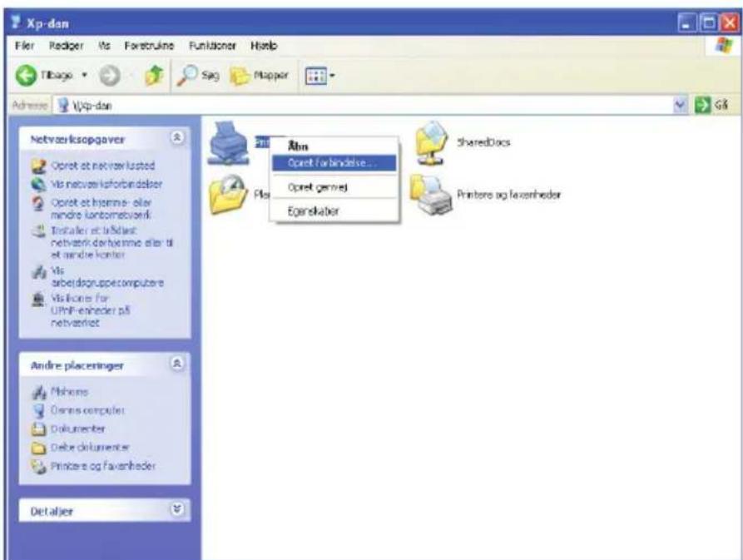Click the Gå go button

pos(711,105)
